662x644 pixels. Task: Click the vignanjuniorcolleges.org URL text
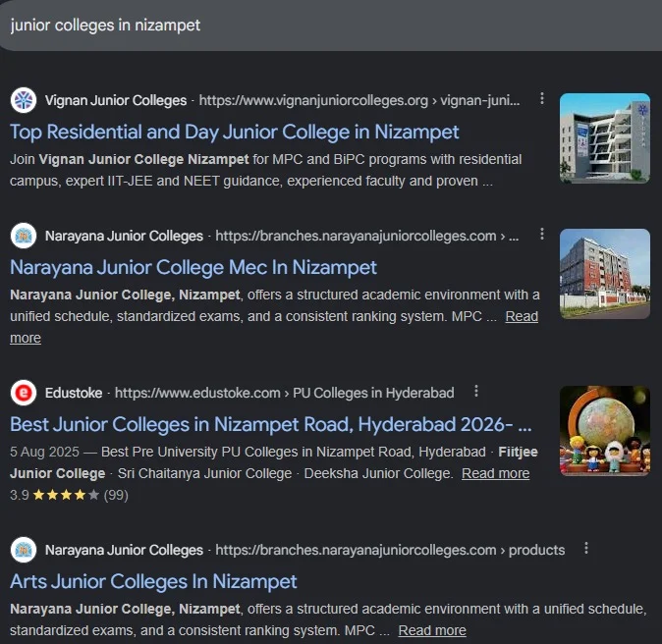(359, 100)
